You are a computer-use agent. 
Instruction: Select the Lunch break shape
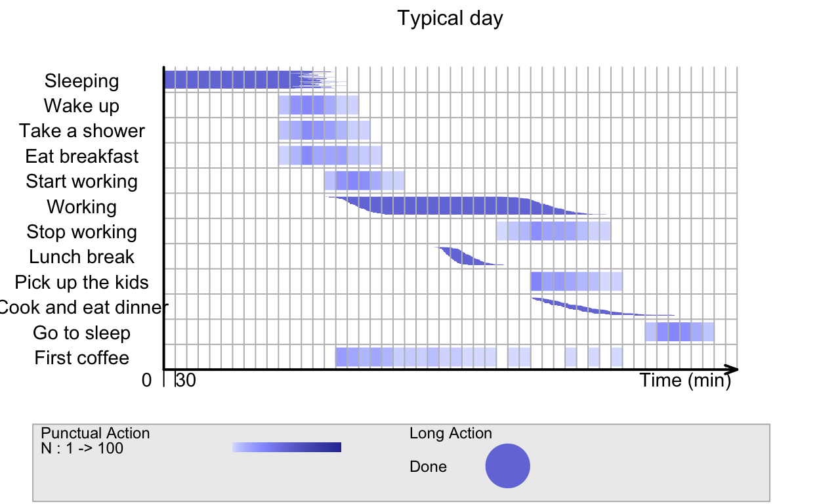point(469,256)
